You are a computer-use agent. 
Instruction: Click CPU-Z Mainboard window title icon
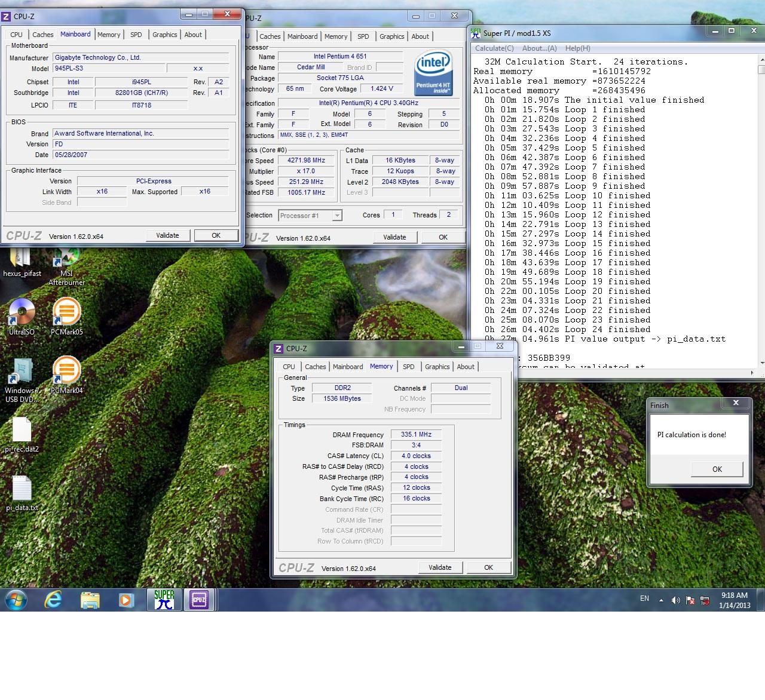[7, 16]
